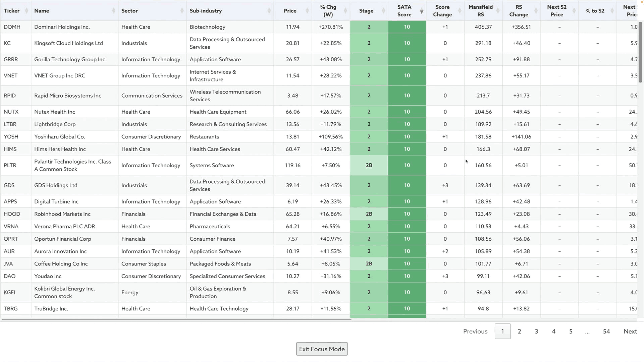Sort by Score Change column
The image size is (644, 362).
click(460, 11)
